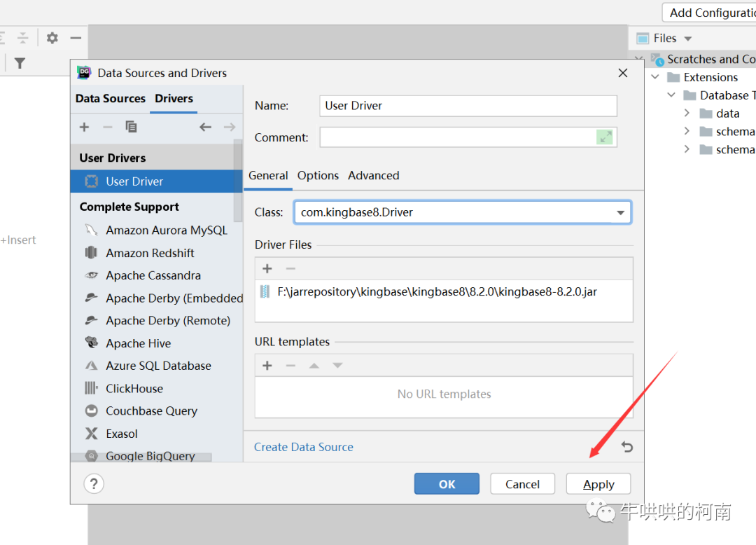This screenshot has height=545, width=756.
Task: Switch to Drivers tab
Action: [x=174, y=98]
